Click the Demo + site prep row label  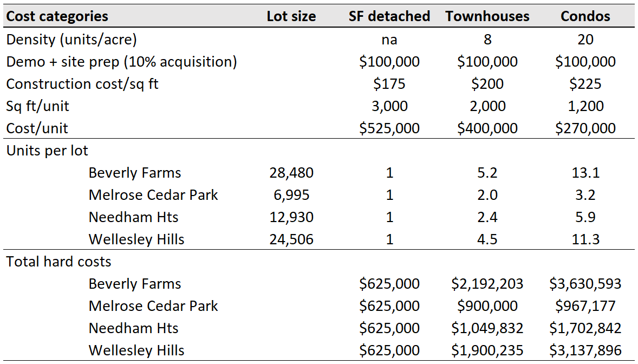click(122, 62)
